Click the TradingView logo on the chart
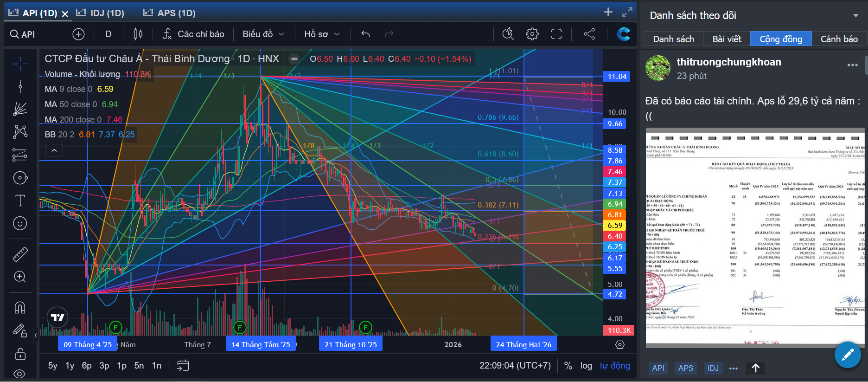The width and height of the screenshot is (868, 382). point(57,317)
